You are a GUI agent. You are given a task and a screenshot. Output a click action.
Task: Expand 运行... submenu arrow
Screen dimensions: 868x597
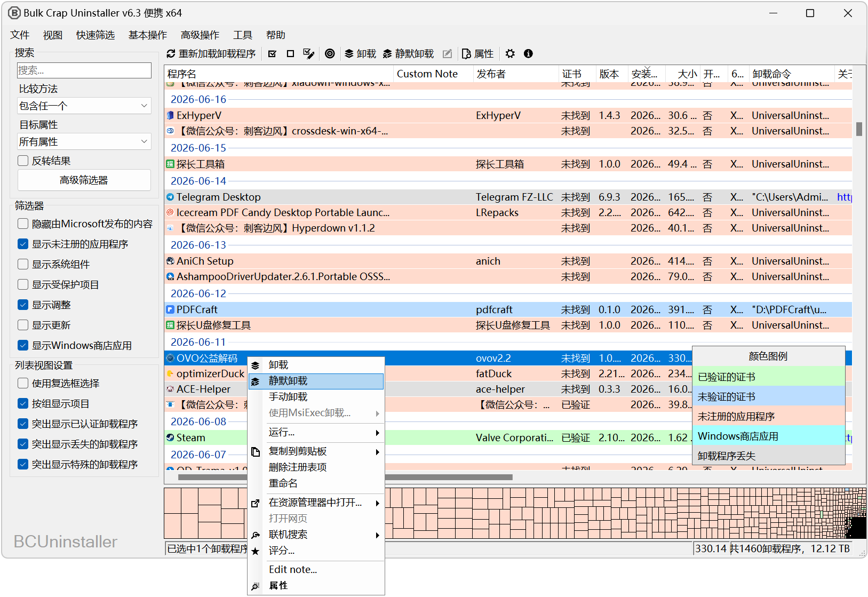[377, 433]
